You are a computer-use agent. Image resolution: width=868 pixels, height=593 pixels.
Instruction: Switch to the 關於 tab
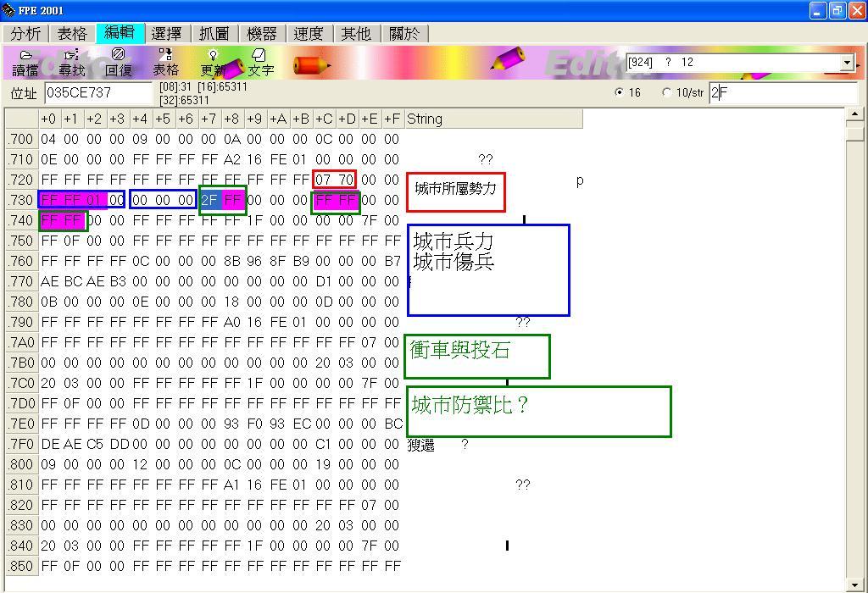[404, 34]
